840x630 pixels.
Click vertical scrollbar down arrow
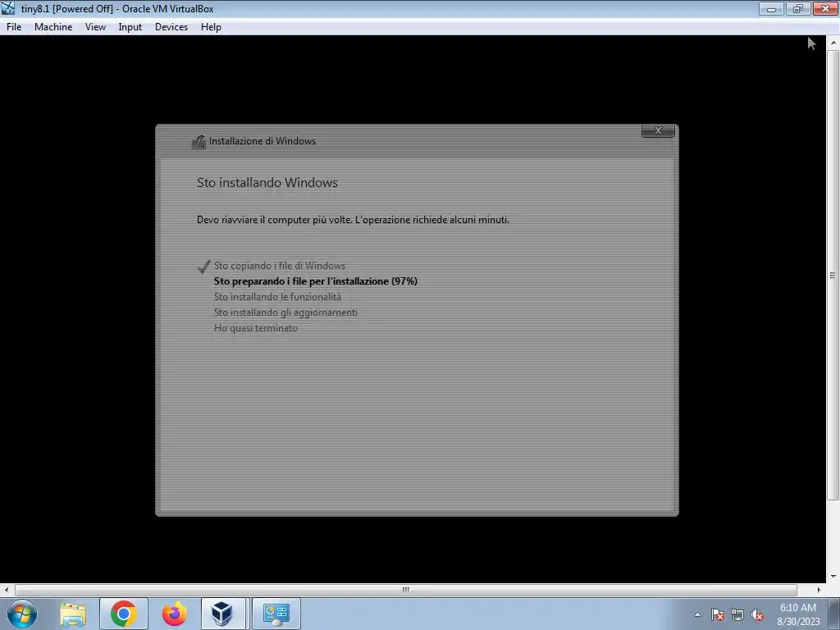[x=833, y=577]
